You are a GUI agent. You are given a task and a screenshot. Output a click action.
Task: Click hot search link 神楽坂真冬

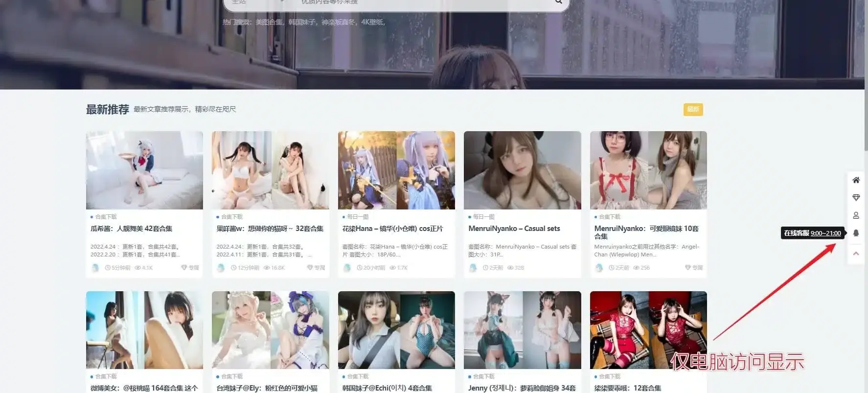(339, 22)
